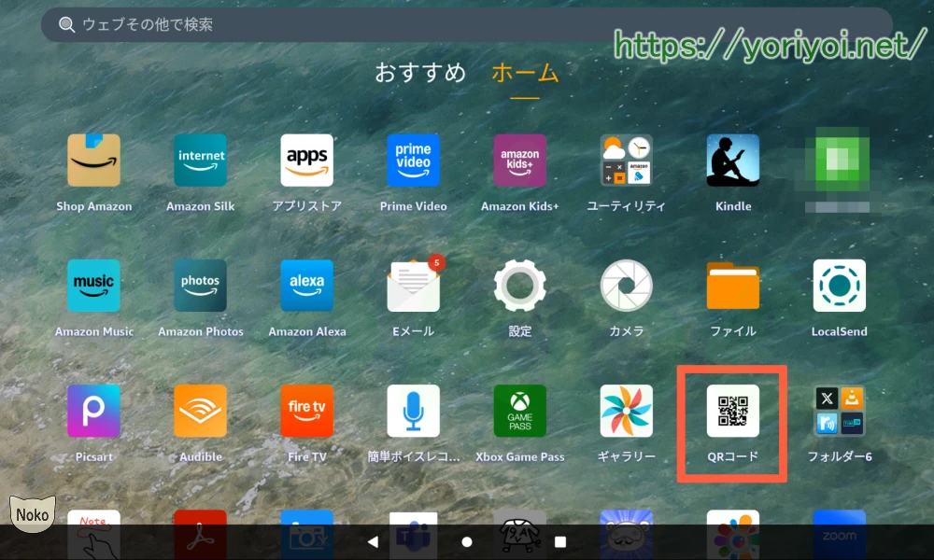Open the Shop Amazon app
Image resolution: width=934 pixels, height=560 pixels.
click(93, 161)
